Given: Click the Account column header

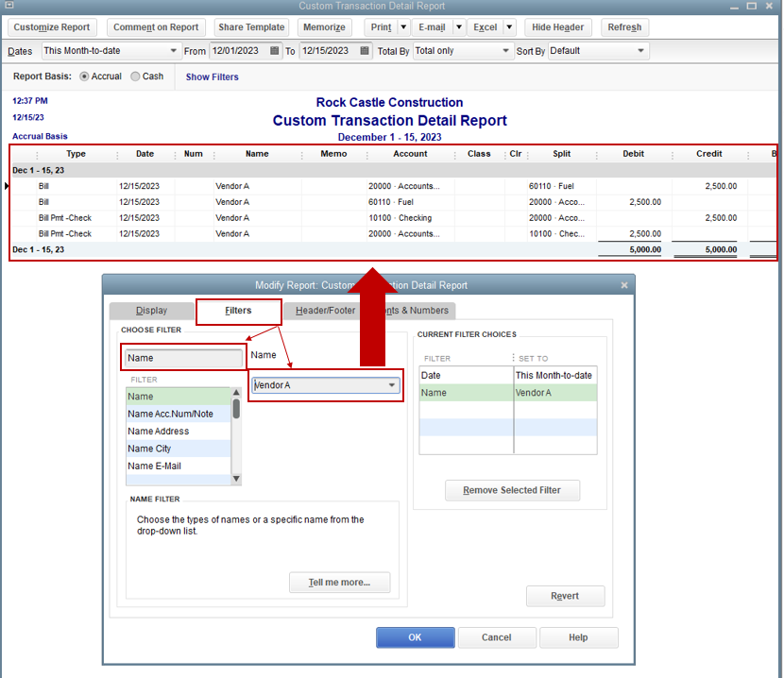Looking at the screenshot, I should [x=410, y=154].
